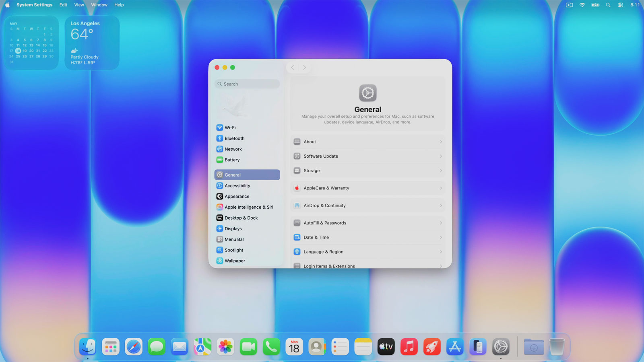The width and height of the screenshot is (644, 362).
Task: Open Spotlight search in menu bar
Action: coord(608,5)
